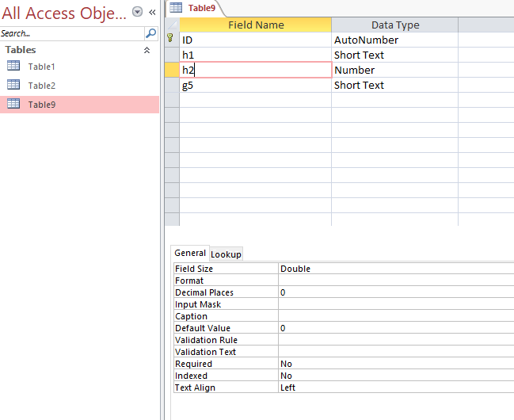Click the magnifier icon in the navigation search box
This screenshot has height=420, width=514.
[150, 34]
